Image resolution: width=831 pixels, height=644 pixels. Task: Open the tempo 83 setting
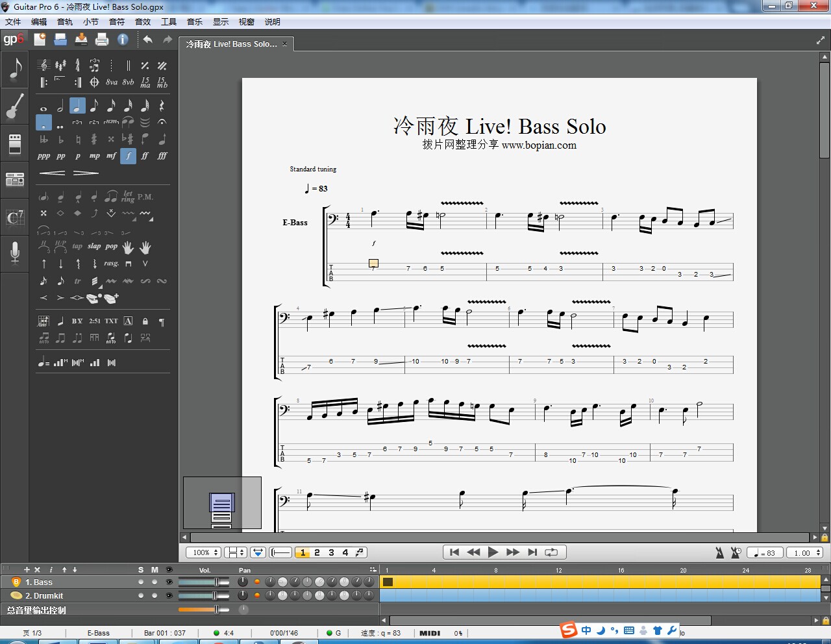tap(765, 552)
